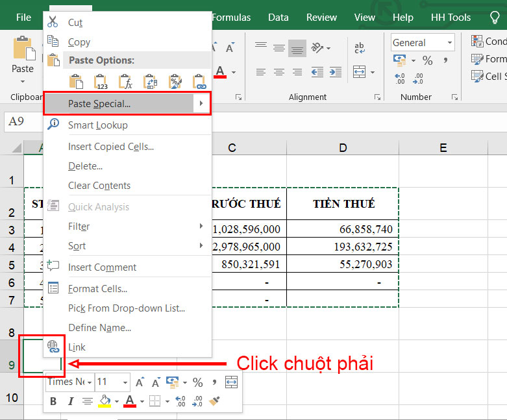Screen dimensions: 507x420
Task: Open Merge & Center dropdown arrow
Action: [373, 72]
